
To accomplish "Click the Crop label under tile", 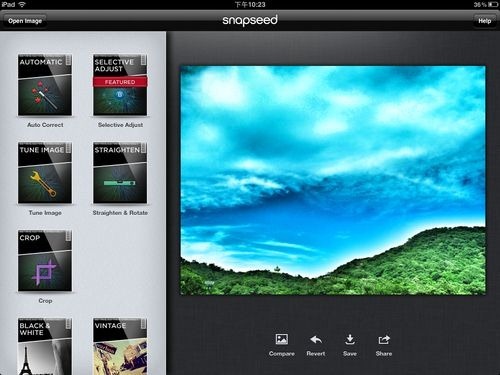I will click(45, 301).
